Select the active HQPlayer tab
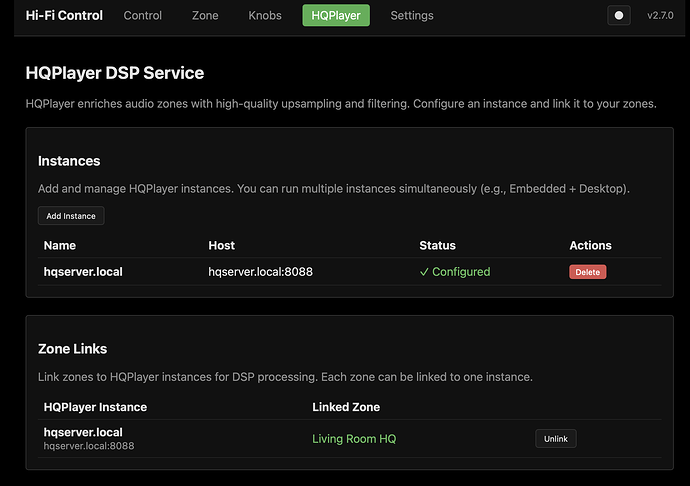 coord(336,16)
